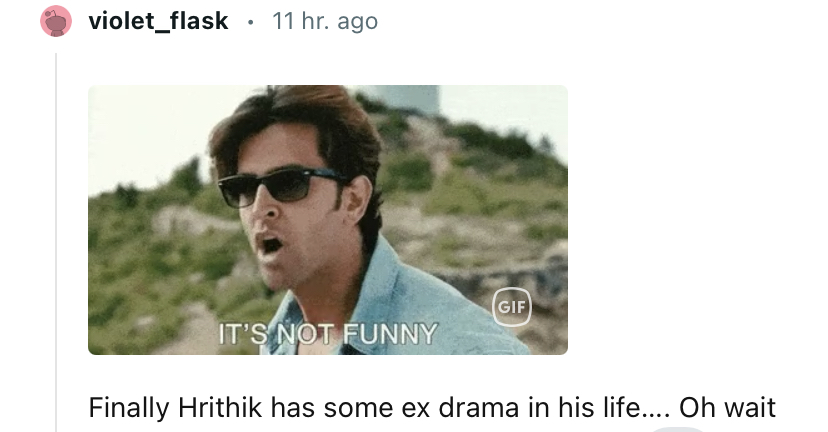Click the dot separator beside the username
The image size is (828, 432).
250,22
